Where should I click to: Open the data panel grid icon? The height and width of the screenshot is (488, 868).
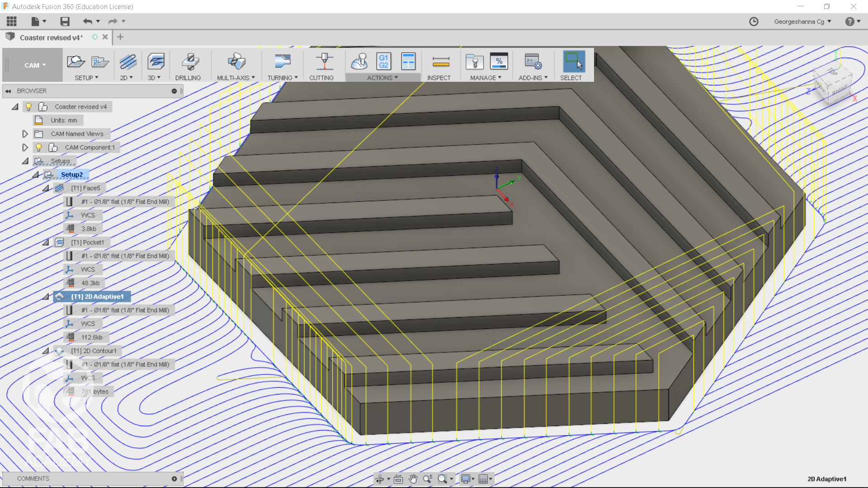[12, 21]
